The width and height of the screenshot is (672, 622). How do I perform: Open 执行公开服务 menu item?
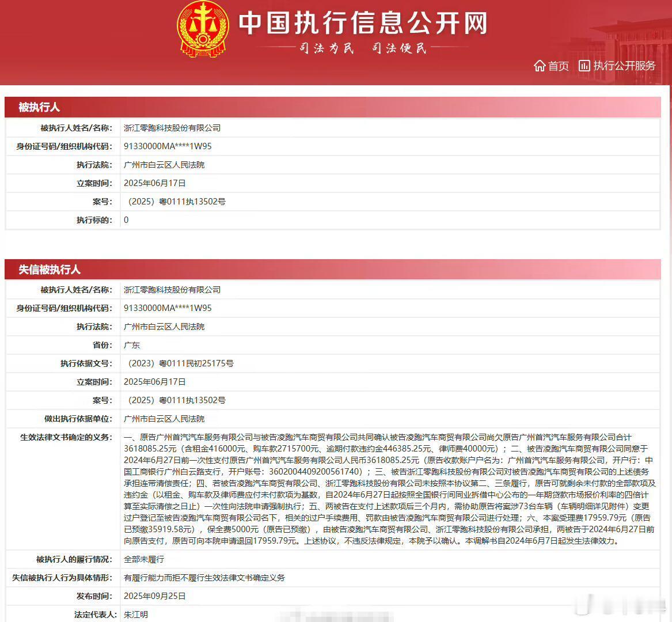coord(624,66)
